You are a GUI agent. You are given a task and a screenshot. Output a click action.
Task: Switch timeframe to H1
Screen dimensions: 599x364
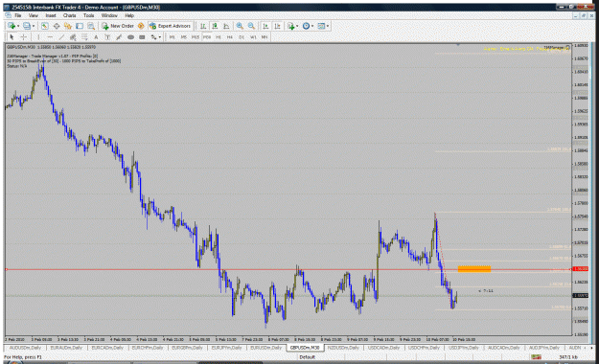(x=219, y=37)
